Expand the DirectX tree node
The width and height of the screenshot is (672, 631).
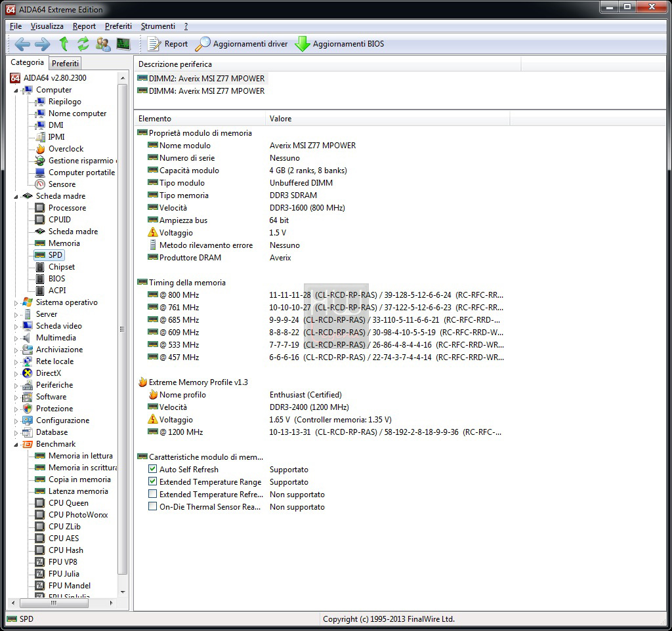tap(16, 373)
